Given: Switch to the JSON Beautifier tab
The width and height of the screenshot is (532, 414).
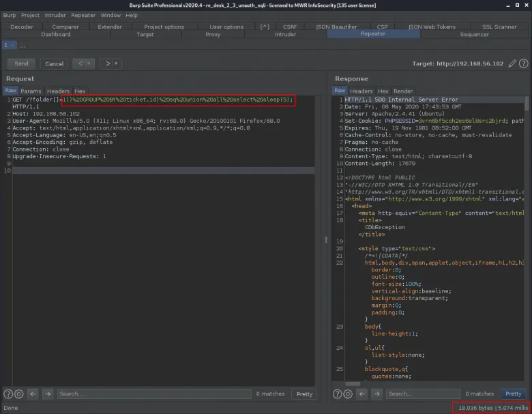Looking at the screenshot, I should [336, 27].
